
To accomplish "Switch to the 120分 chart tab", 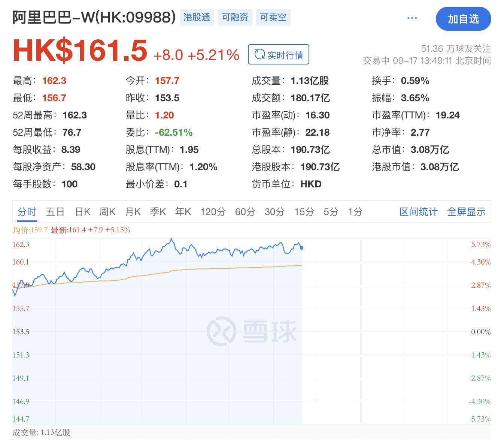I will click(x=213, y=212).
